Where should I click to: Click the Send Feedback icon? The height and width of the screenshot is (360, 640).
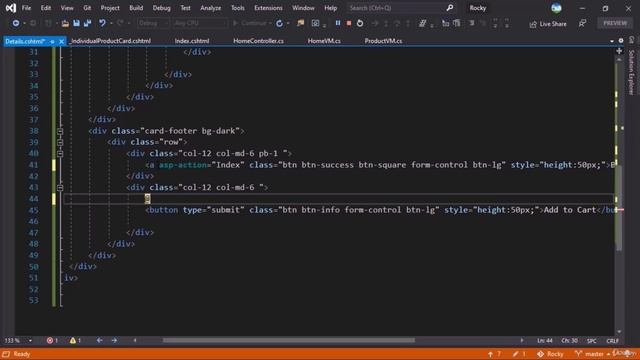582,24
